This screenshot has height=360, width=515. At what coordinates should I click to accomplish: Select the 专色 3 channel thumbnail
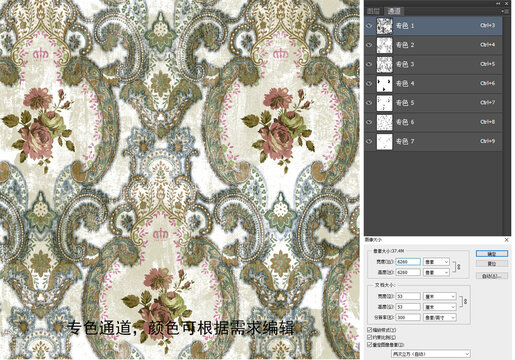pyautogui.click(x=384, y=65)
